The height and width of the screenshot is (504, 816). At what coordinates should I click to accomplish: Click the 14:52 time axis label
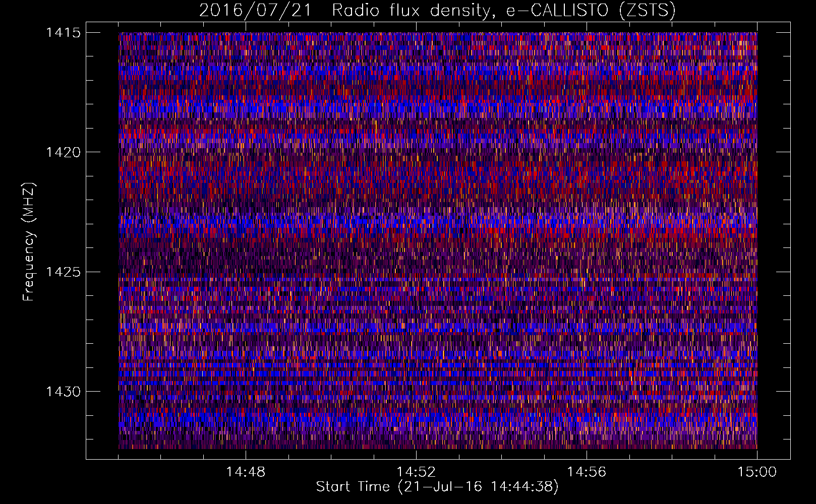coord(416,472)
